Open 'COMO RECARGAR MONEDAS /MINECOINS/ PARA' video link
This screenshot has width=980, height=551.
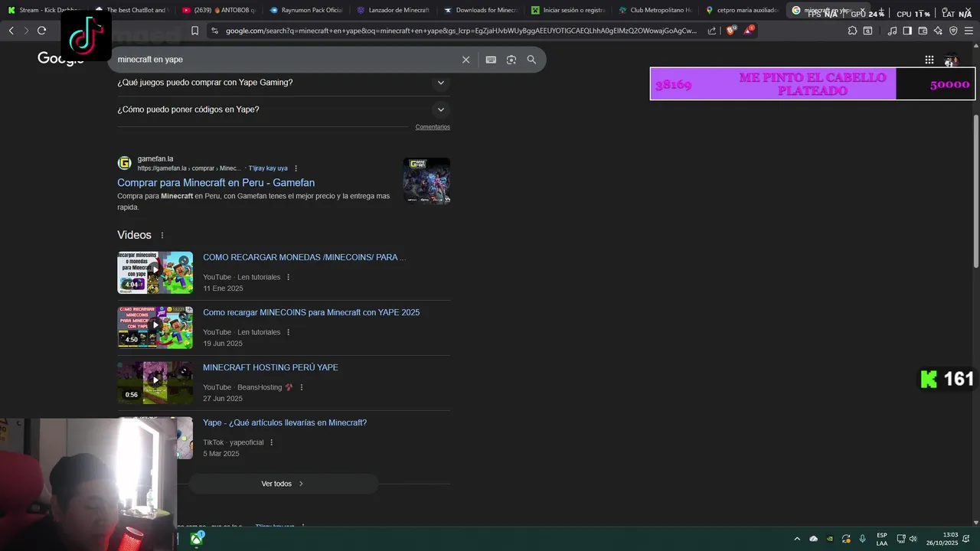pyautogui.click(x=304, y=257)
